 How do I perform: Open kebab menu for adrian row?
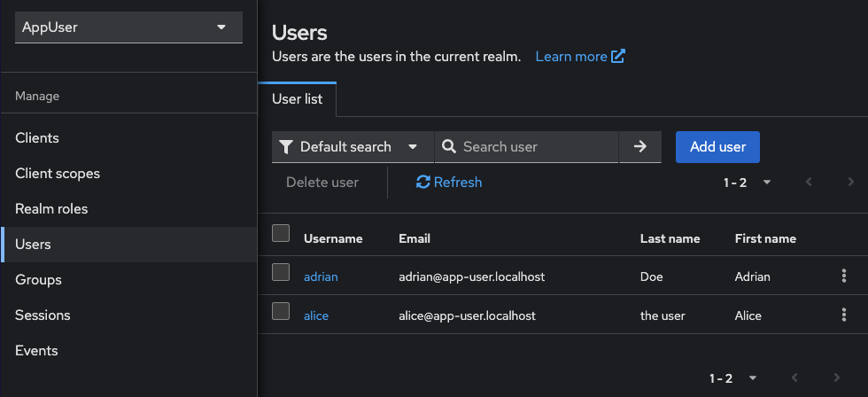pos(843,276)
